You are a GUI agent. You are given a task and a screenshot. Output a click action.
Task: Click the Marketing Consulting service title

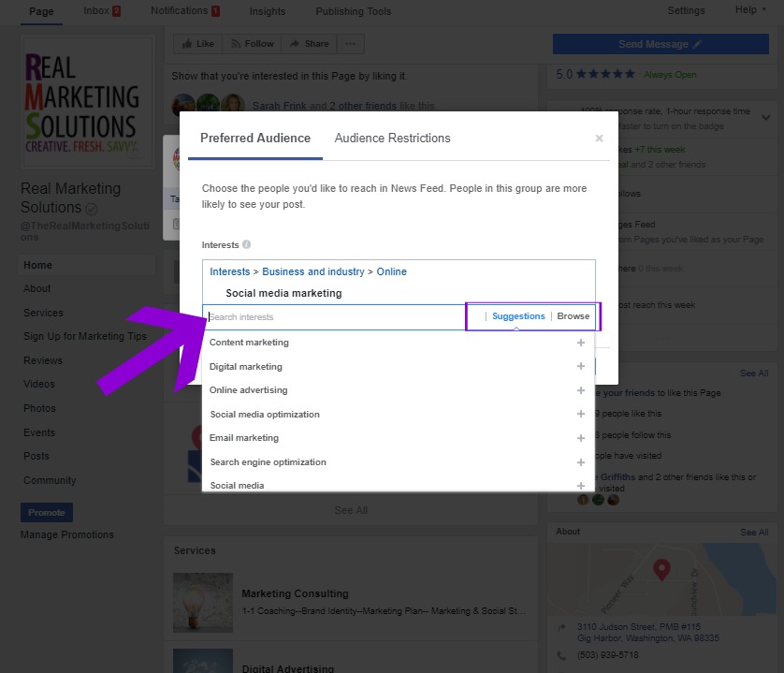pos(295,594)
